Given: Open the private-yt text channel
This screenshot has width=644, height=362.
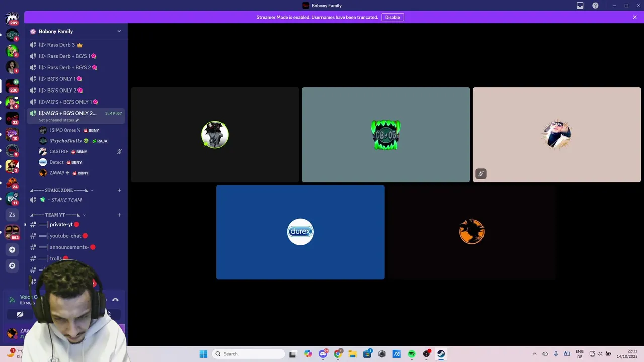Looking at the screenshot, I should pos(75,225).
